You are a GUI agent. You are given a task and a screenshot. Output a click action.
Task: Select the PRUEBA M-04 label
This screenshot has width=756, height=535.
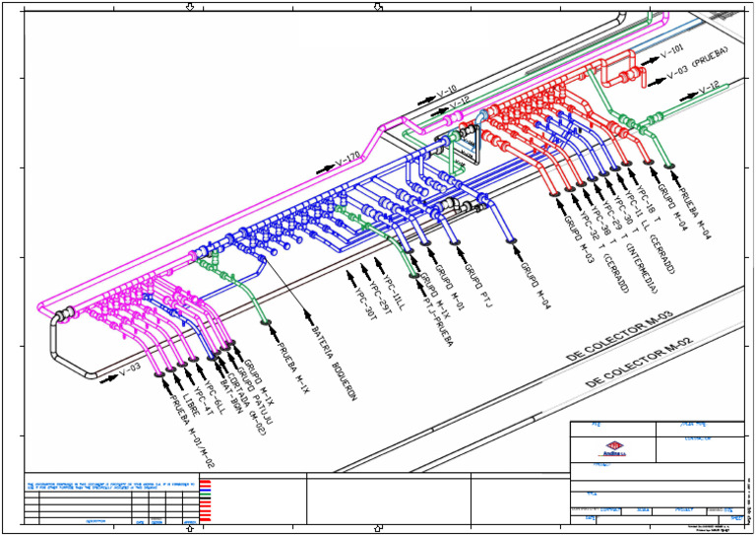pos(696,214)
